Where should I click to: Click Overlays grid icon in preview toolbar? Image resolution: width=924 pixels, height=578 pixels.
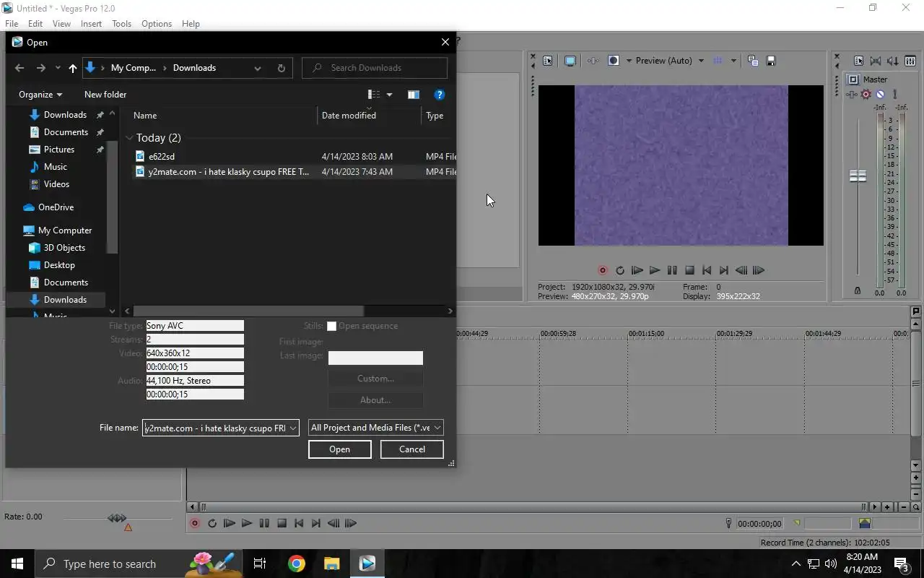coord(718,61)
